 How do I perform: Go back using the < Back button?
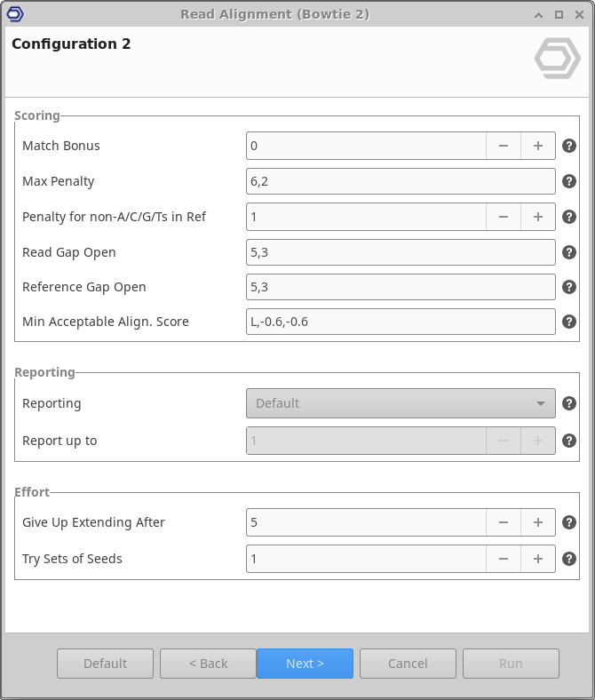(209, 664)
